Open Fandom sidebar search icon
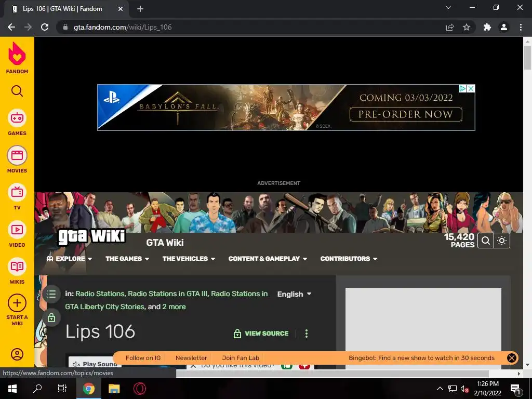This screenshot has height=399, width=532. coord(17,91)
